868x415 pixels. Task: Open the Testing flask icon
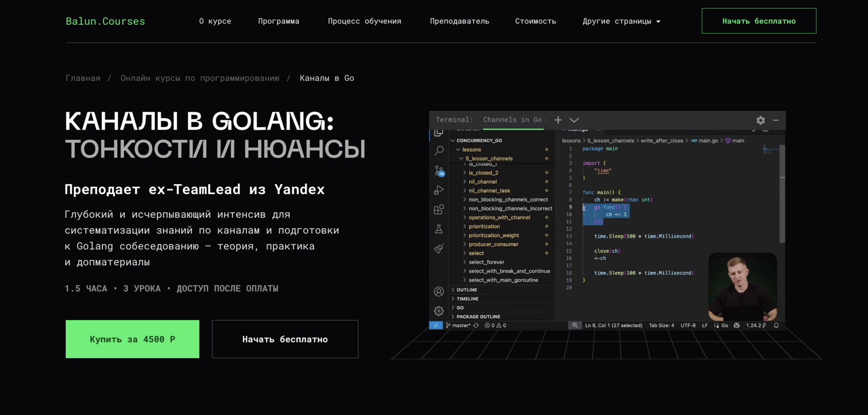tap(439, 229)
